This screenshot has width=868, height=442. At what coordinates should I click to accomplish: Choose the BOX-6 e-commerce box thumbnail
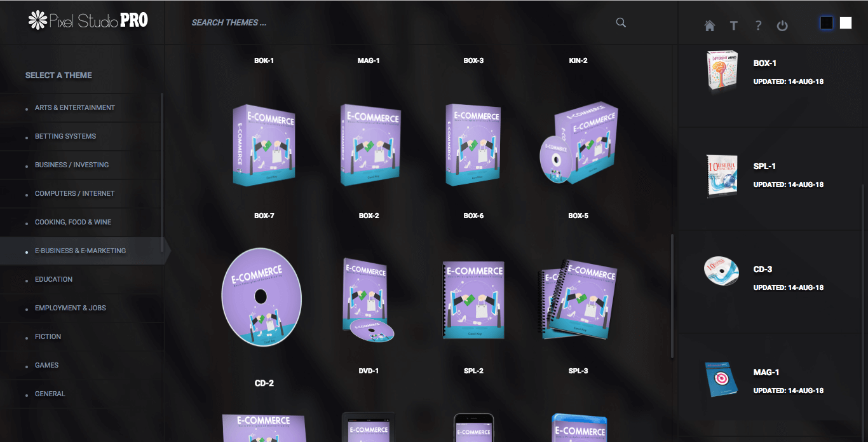coord(473,145)
